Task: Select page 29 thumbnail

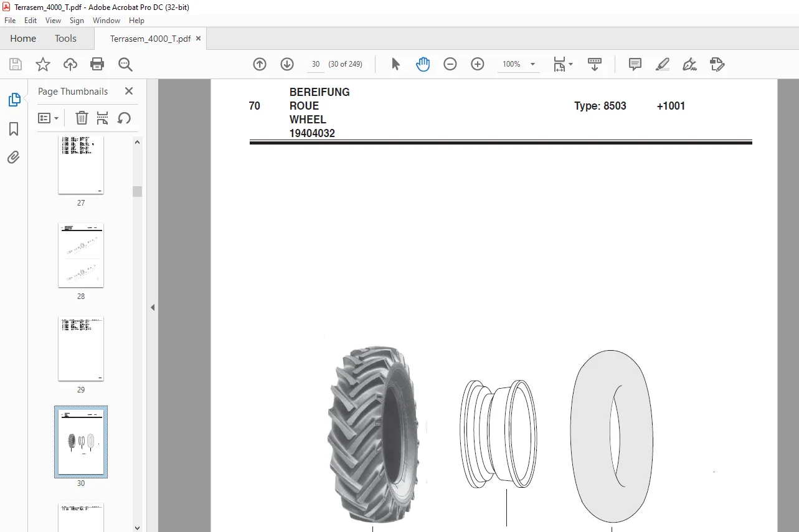Action: coord(81,349)
